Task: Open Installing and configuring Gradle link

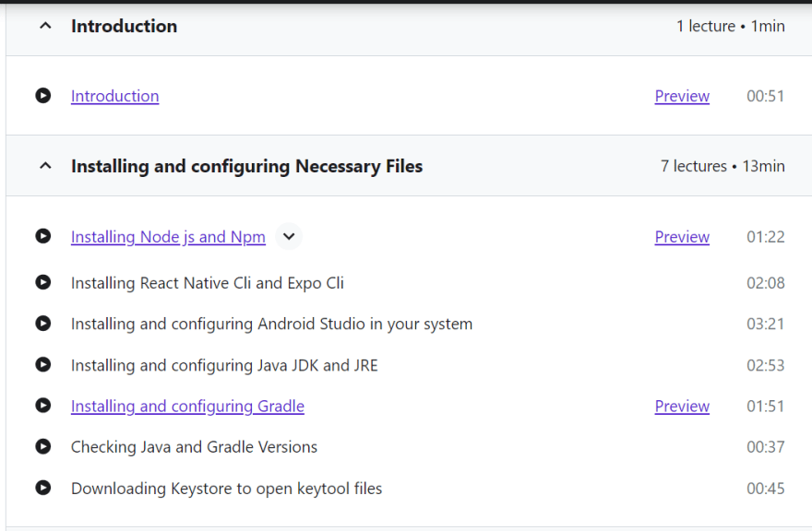Action: pos(187,407)
